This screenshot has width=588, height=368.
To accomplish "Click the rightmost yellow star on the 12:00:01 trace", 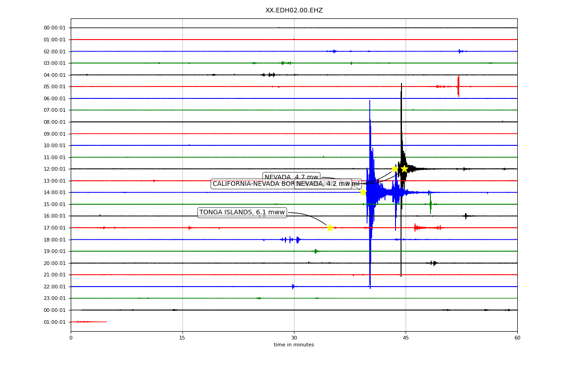I will pyautogui.click(x=404, y=169).
